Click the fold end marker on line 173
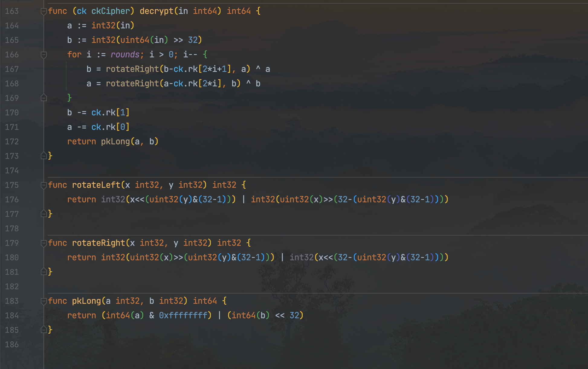 (44, 156)
